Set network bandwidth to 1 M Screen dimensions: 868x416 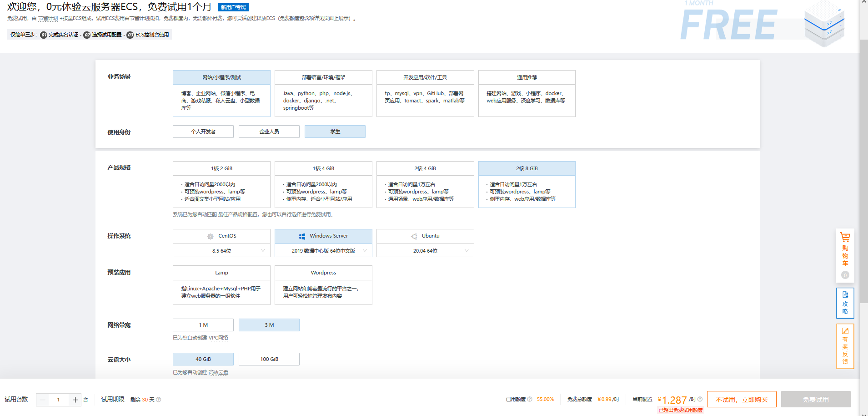(203, 325)
